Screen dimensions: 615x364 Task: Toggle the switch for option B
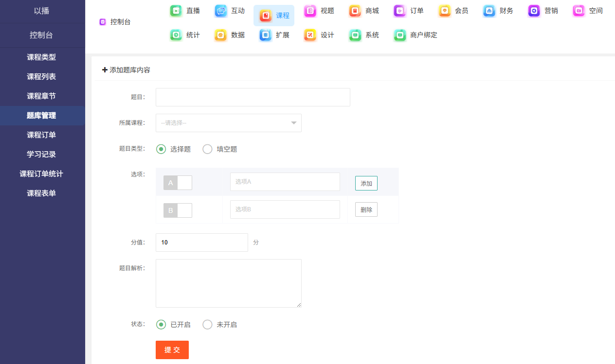pos(178,210)
